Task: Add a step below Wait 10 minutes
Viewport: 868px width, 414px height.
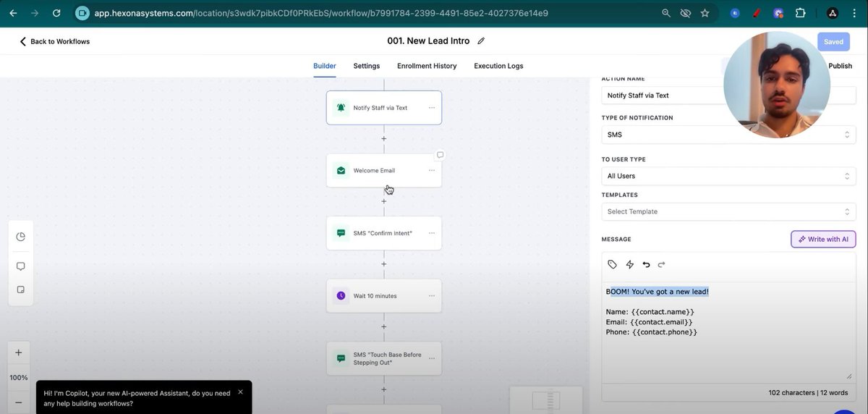Action: [x=384, y=326]
